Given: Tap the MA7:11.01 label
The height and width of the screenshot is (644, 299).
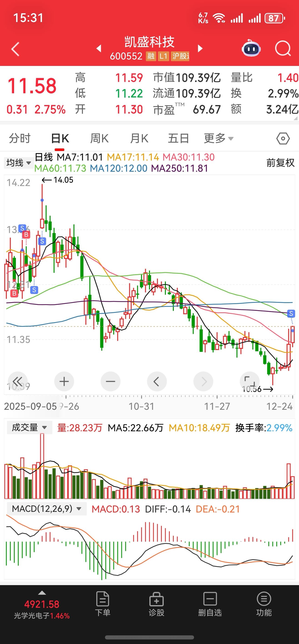Looking at the screenshot, I should (x=80, y=157).
